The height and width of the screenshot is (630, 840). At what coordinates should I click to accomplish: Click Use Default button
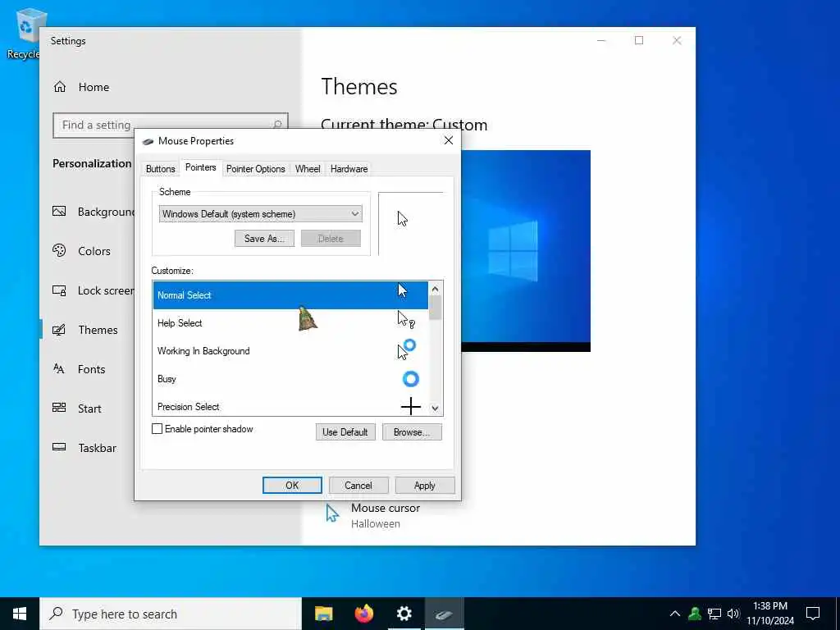click(345, 431)
